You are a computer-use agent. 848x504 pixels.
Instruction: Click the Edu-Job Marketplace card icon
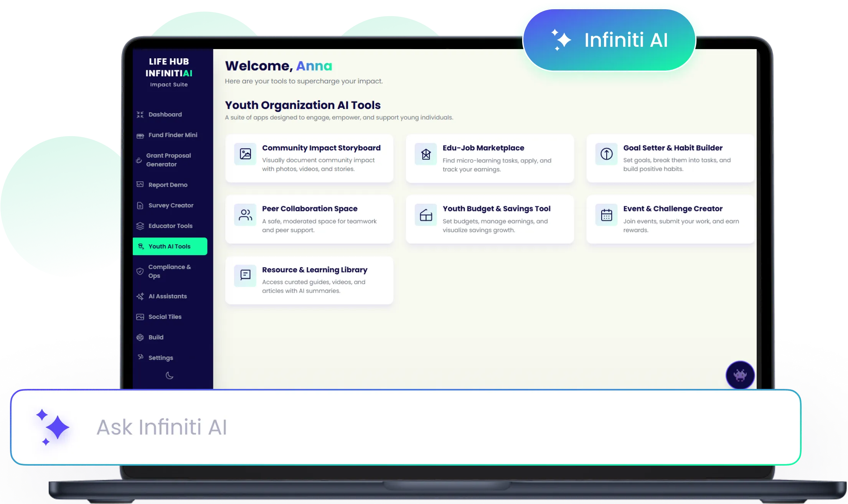click(426, 154)
